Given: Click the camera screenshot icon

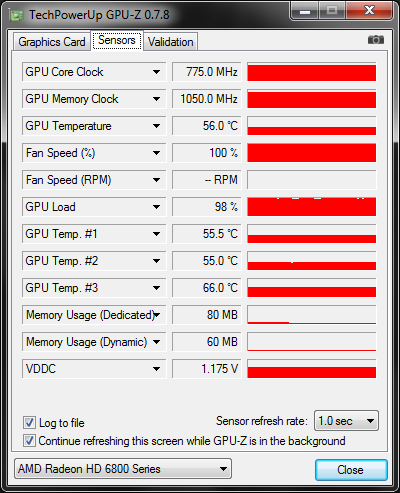Looking at the screenshot, I should tap(376, 40).
